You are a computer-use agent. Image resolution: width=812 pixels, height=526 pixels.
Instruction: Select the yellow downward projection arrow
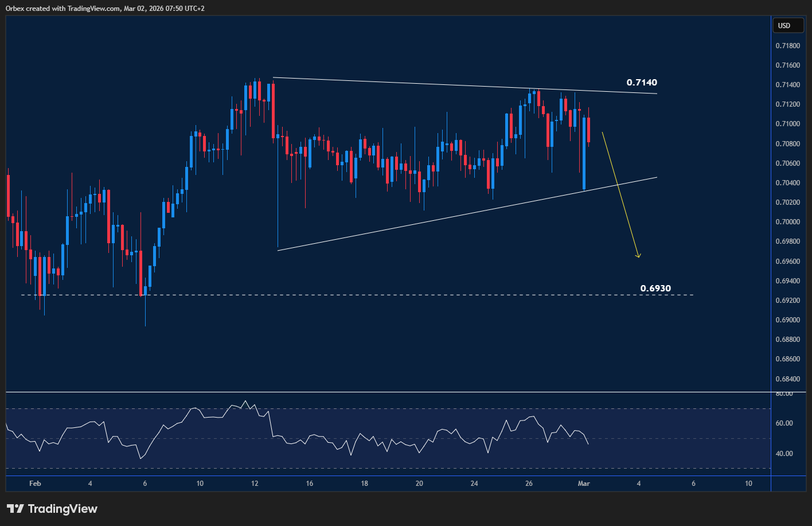point(619,195)
